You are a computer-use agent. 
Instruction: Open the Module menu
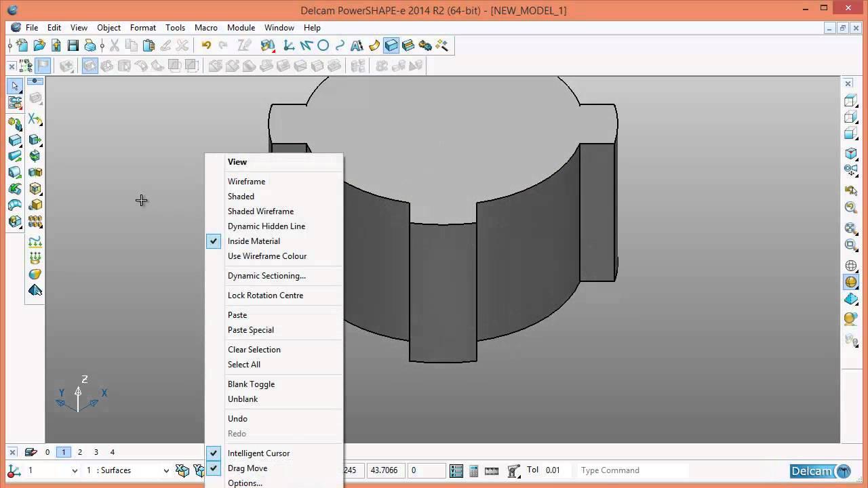[241, 28]
